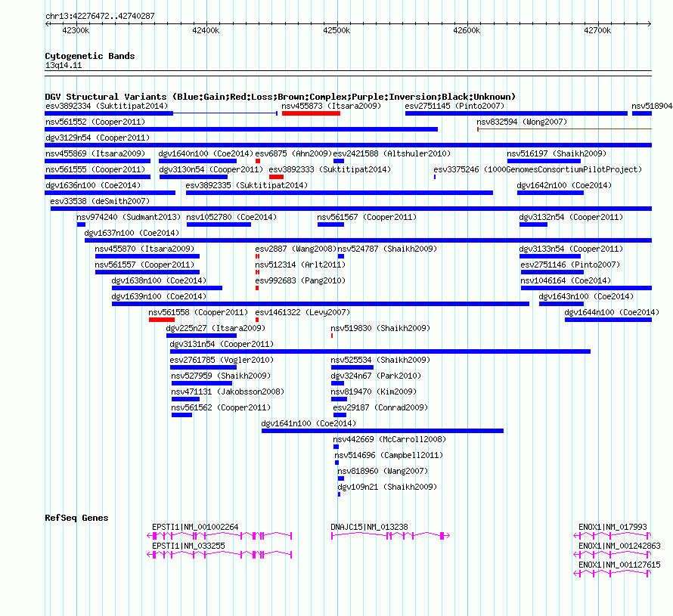Click the red esv3892333 loss bar
This screenshot has width=673, height=616.
click(x=277, y=177)
